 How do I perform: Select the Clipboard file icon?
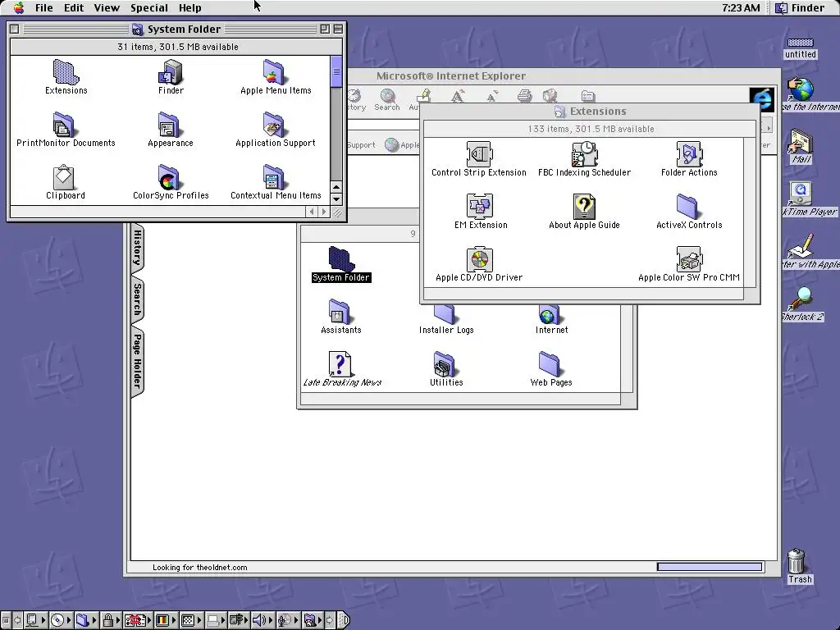click(63, 177)
